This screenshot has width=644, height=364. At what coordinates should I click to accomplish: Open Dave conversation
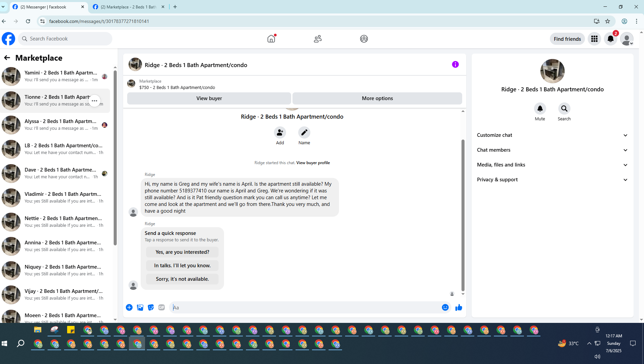click(x=55, y=174)
